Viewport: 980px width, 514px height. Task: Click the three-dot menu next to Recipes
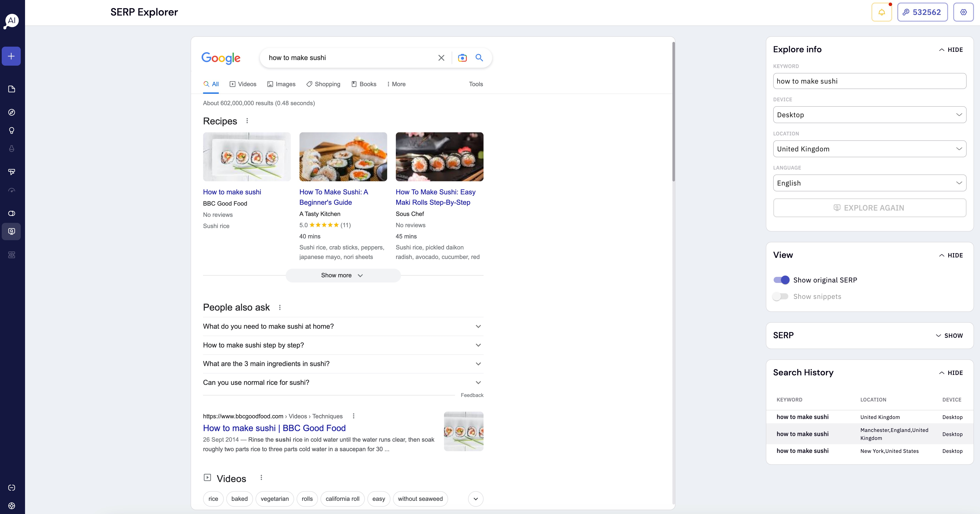point(247,121)
